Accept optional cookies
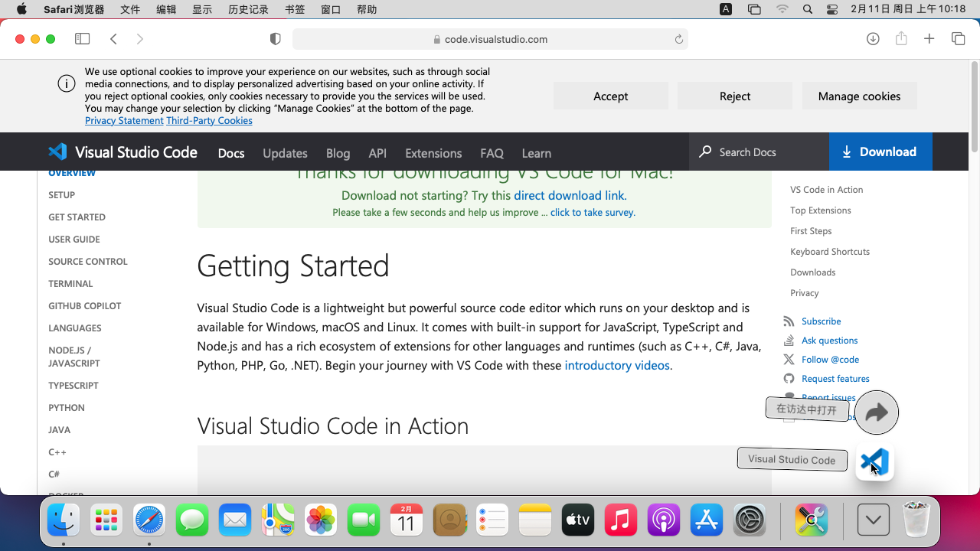This screenshot has width=980, height=551. [x=610, y=96]
